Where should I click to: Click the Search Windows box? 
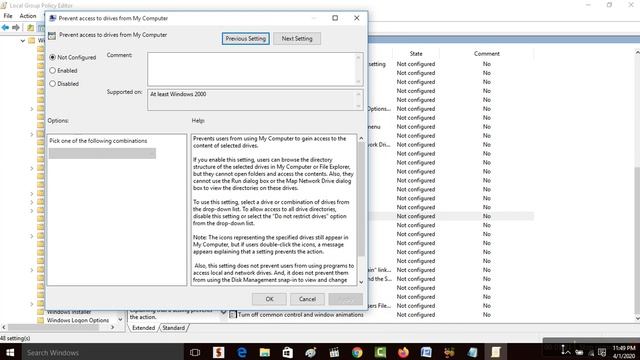[102, 352]
